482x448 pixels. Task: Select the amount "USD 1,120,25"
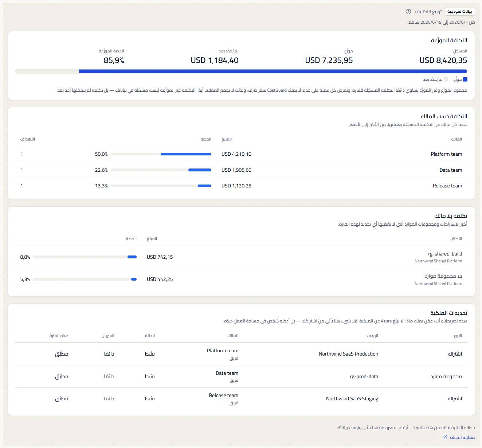[x=236, y=186]
